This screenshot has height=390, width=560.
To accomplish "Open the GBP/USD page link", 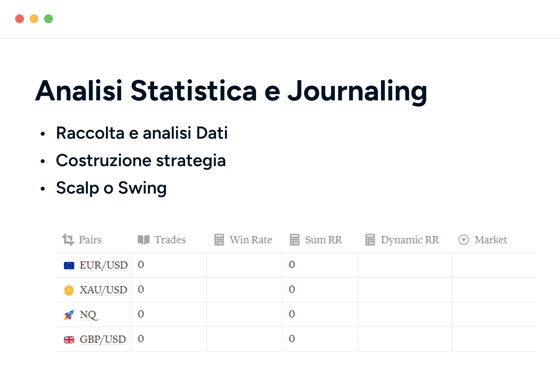I will click(103, 339).
